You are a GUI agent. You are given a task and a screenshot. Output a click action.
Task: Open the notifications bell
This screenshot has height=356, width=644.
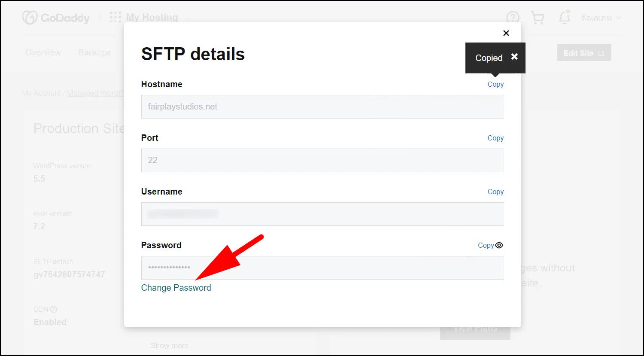(564, 18)
